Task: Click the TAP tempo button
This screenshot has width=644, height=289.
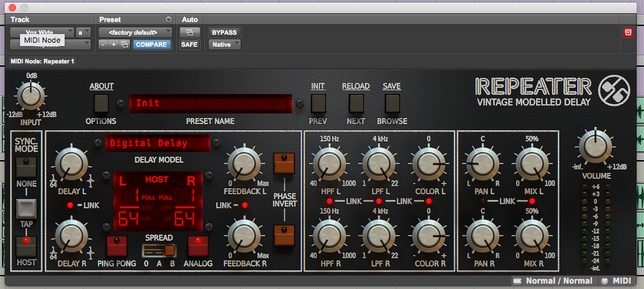Action: click(x=26, y=209)
